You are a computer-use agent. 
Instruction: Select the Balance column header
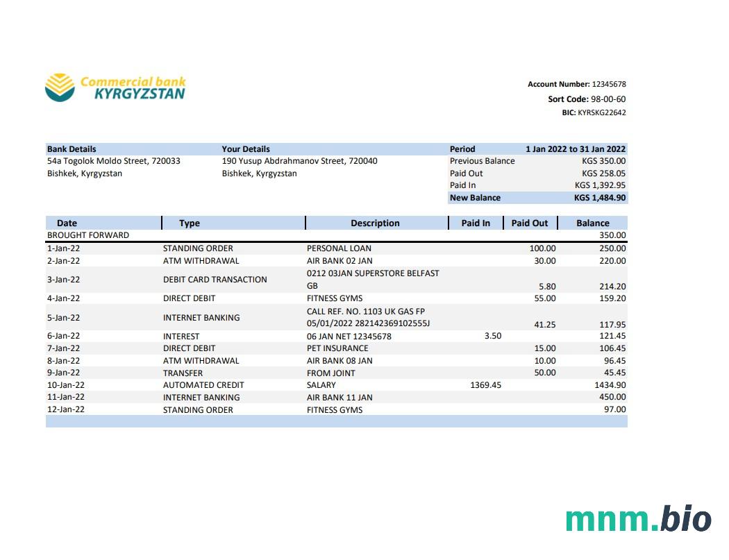point(592,223)
